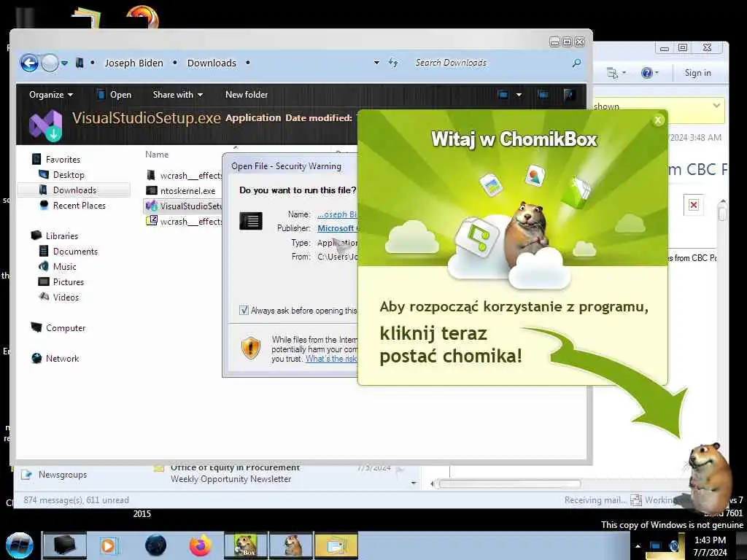Click the mail window vertical scrollbar

[722, 212]
